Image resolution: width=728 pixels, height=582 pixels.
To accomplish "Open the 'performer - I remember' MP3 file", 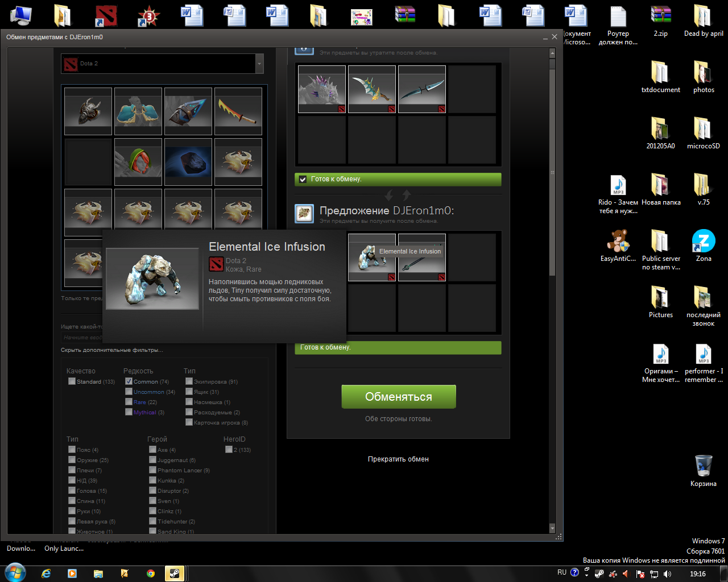I will click(x=704, y=364).
